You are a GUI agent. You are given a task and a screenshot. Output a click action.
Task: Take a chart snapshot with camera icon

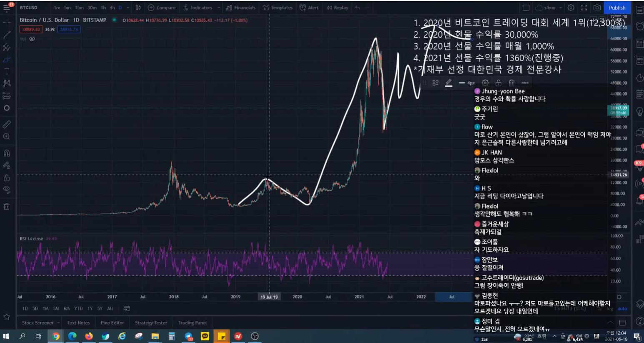[597, 8]
